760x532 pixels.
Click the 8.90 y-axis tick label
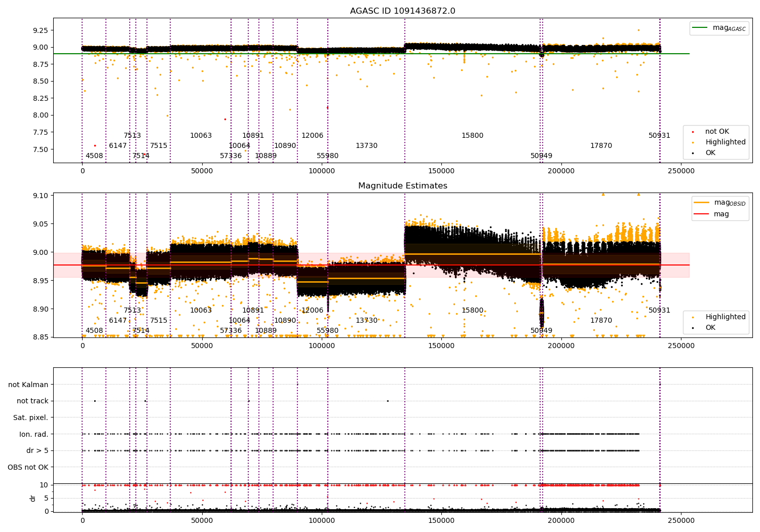pos(40,309)
